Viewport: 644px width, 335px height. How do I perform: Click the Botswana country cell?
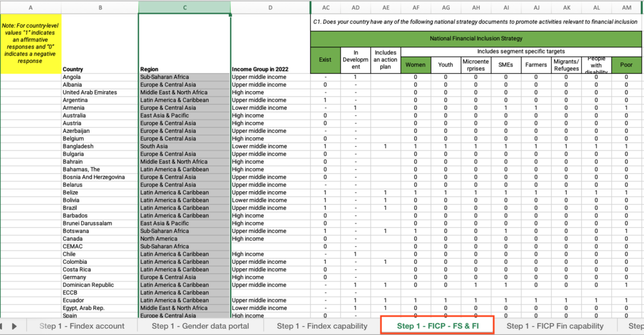point(100,231)
